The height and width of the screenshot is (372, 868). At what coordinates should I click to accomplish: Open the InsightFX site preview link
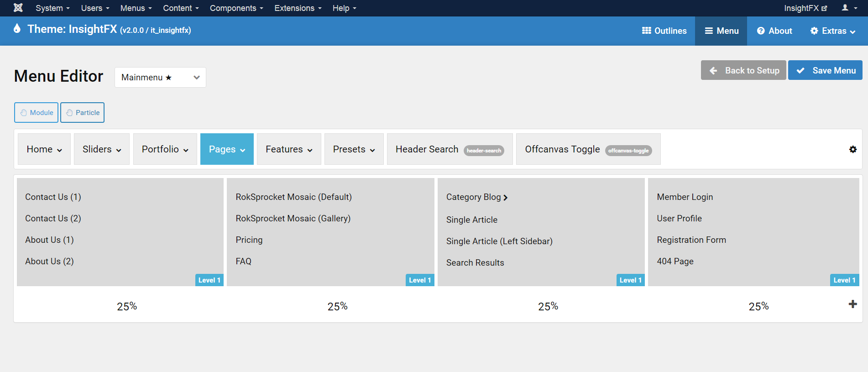[x=805, y=8]
